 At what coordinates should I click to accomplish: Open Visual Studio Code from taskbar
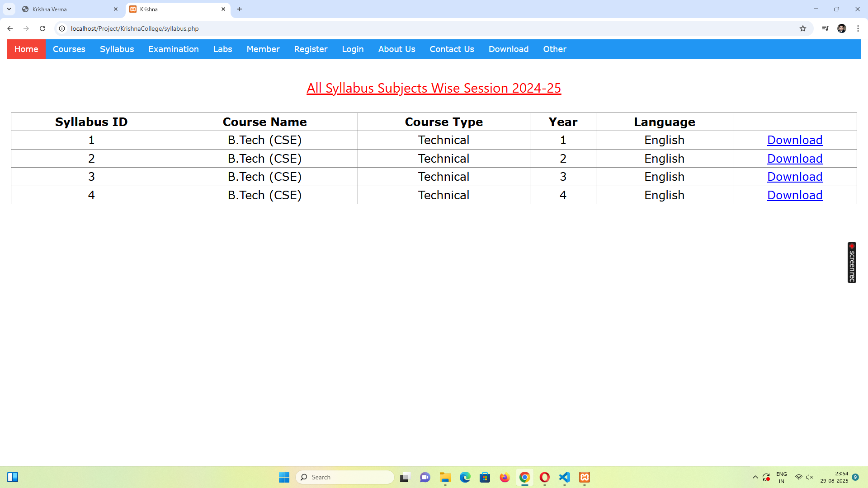[565, 477]
